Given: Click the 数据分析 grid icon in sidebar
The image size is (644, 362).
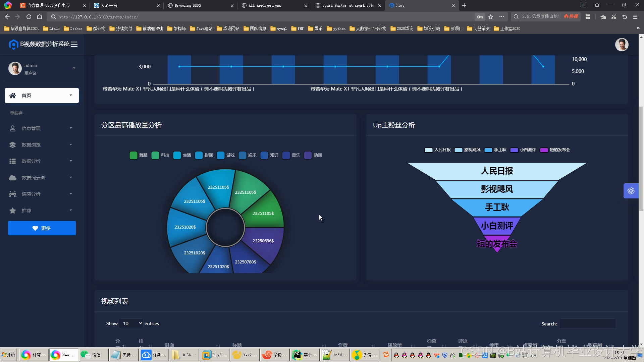Looking at the screenshot, I should 12,161.
